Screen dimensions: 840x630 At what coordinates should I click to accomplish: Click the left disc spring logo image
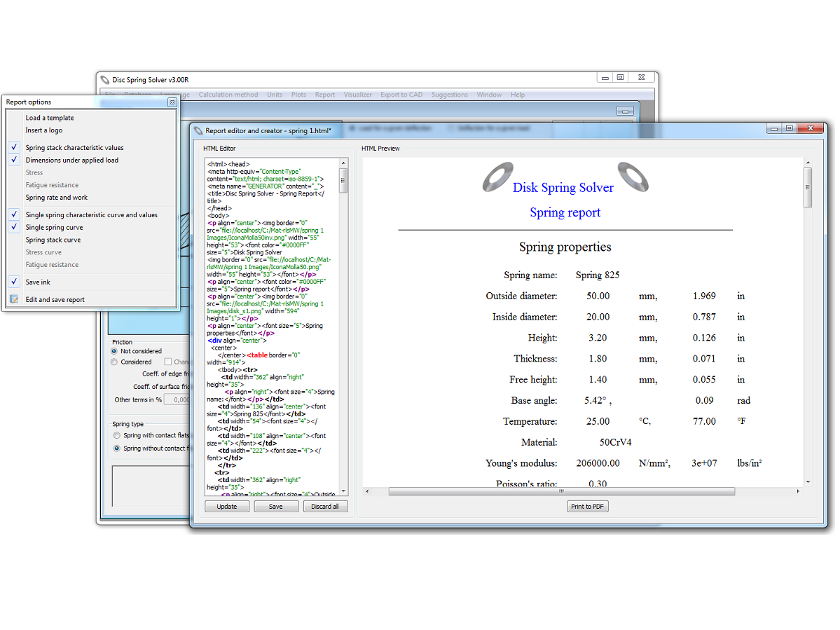[x=498, y=177]
